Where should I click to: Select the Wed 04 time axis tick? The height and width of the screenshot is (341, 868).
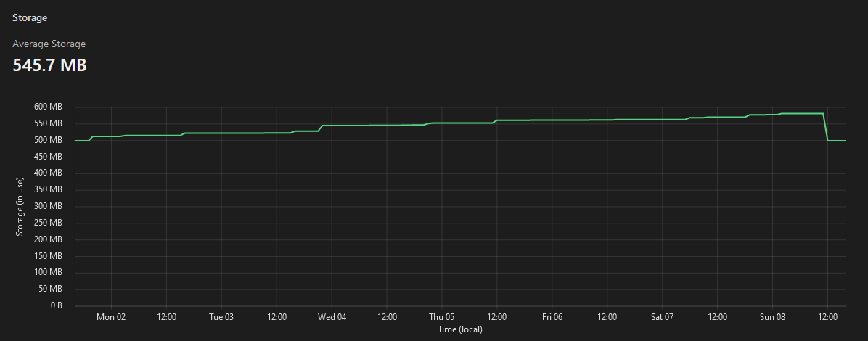tap(332, 318)
